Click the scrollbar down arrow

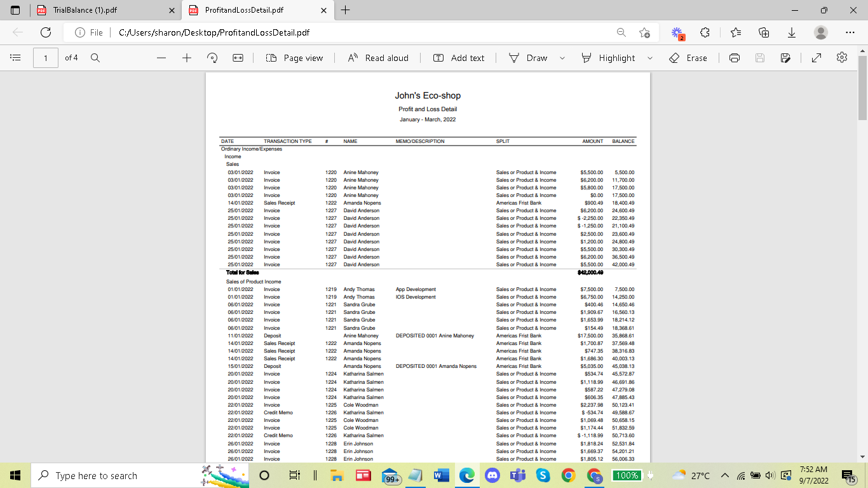pyautogui.click(x=862, y=457)
